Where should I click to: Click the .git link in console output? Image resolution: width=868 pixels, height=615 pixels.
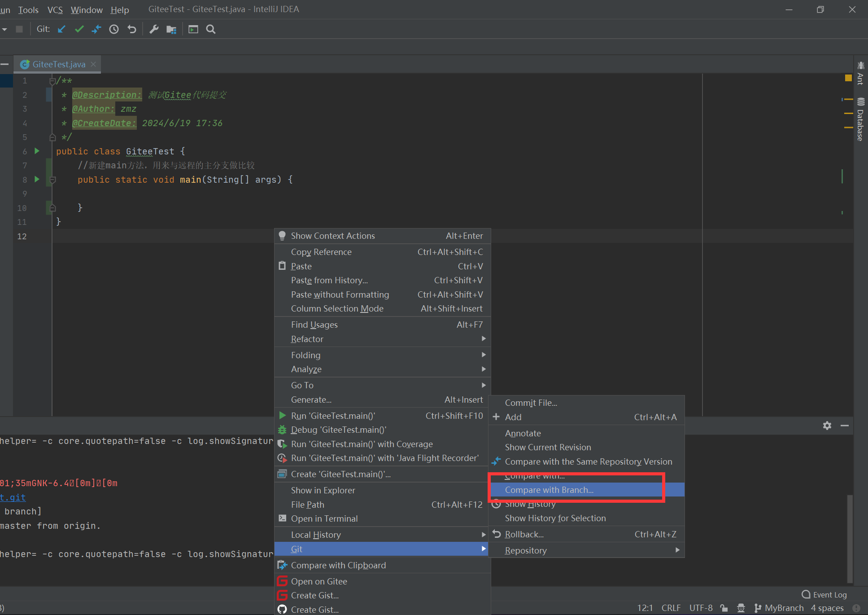pos(13,497)
